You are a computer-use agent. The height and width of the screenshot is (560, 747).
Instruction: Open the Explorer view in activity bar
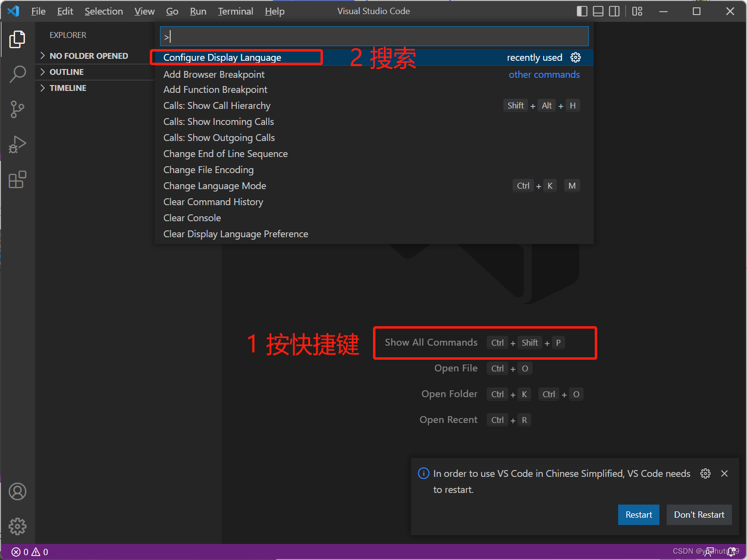click(x=18, y=39)
